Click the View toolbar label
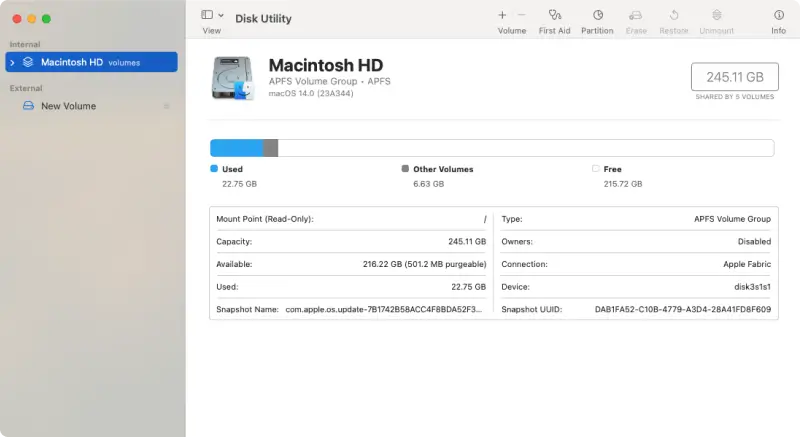 [x=212, y=31]
